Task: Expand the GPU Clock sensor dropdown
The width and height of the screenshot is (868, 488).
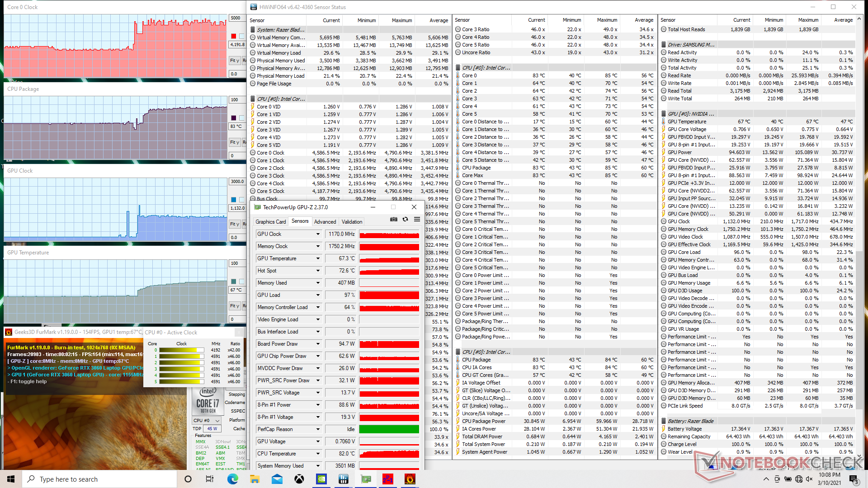Action: click(x=318, y=234)
